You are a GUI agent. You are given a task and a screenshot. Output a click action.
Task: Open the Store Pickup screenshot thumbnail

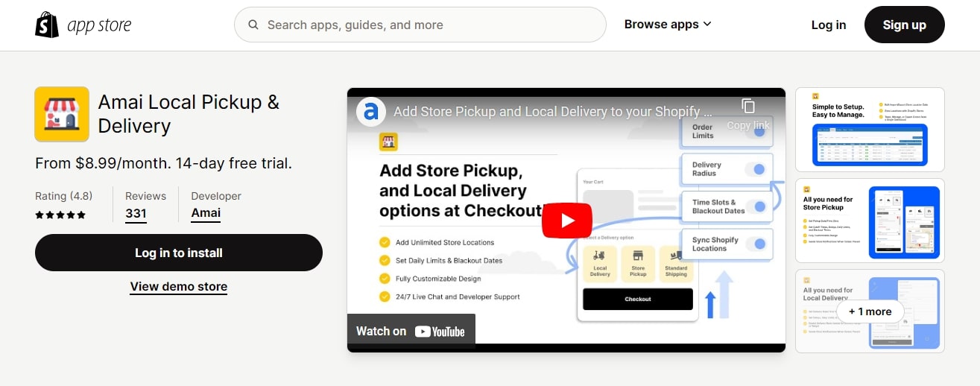point(870,220)
